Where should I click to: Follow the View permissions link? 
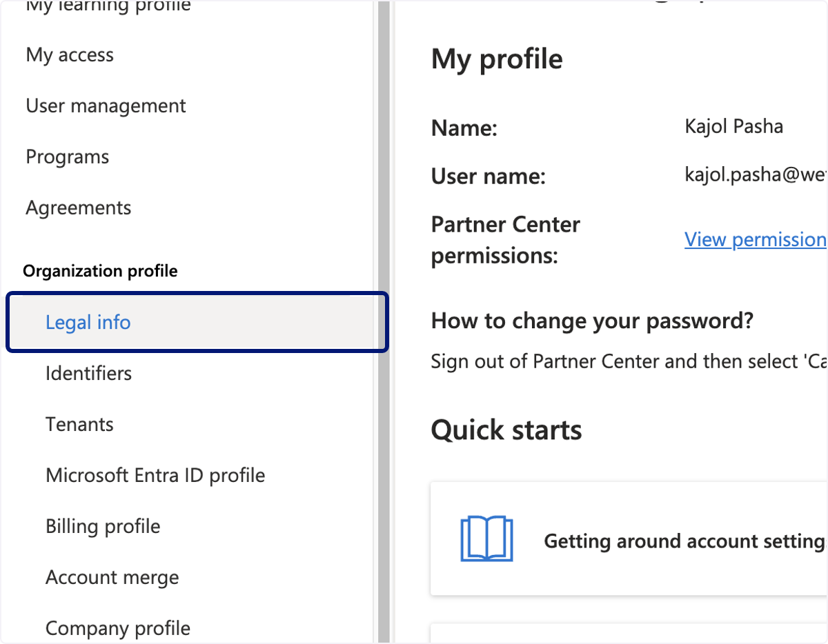coord(756,239)
